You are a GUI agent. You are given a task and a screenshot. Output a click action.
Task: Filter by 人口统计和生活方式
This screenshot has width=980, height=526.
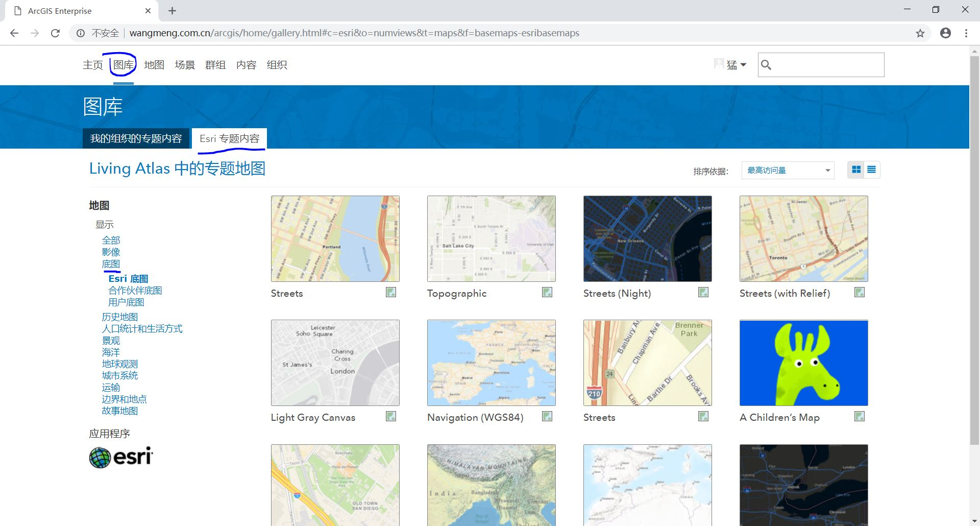click(142, 329)
